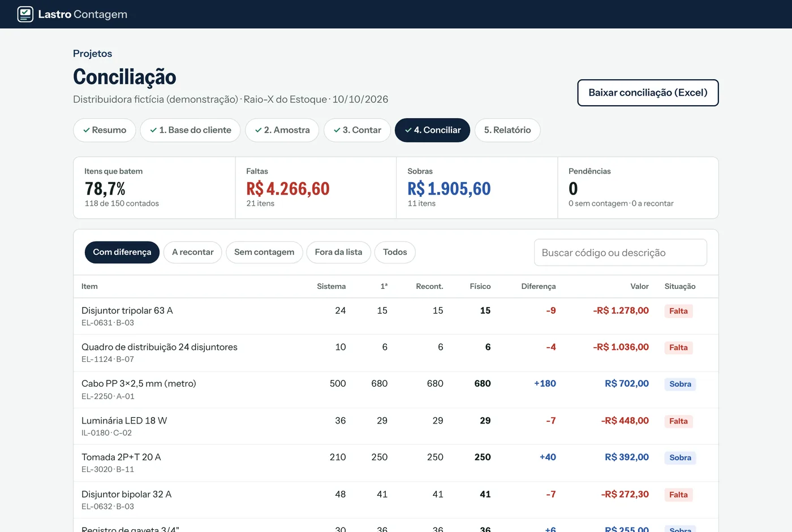Open the Projetos breadcrumb link
This screenshot has width=792, height=532.
click(x=92, y=54)
